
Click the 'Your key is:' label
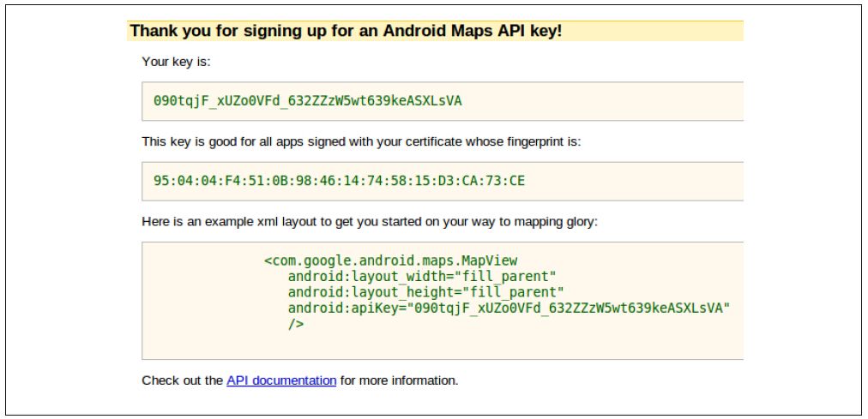(x=177, y=62)
